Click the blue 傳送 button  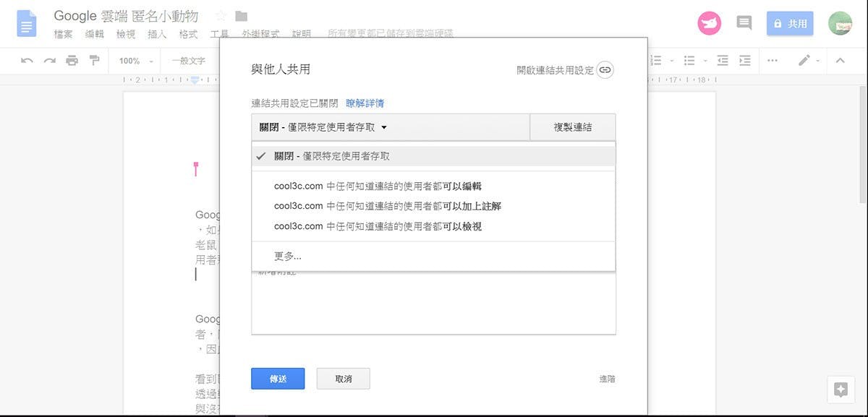pos(278,379)
